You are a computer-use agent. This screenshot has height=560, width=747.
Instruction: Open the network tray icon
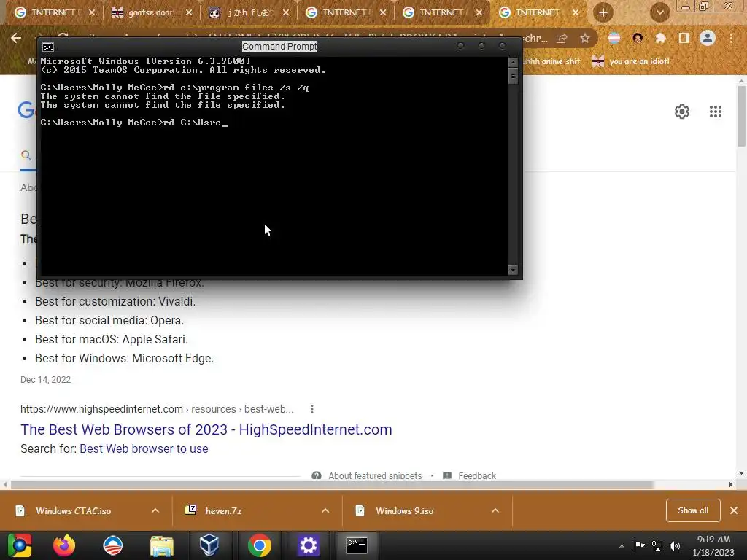pyautogui.click(x=657, y=545)
